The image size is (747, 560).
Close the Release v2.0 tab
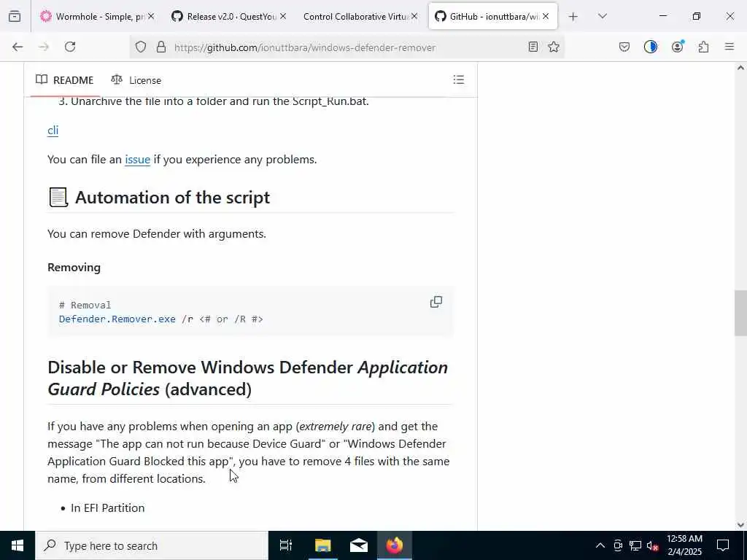(283, 16)
